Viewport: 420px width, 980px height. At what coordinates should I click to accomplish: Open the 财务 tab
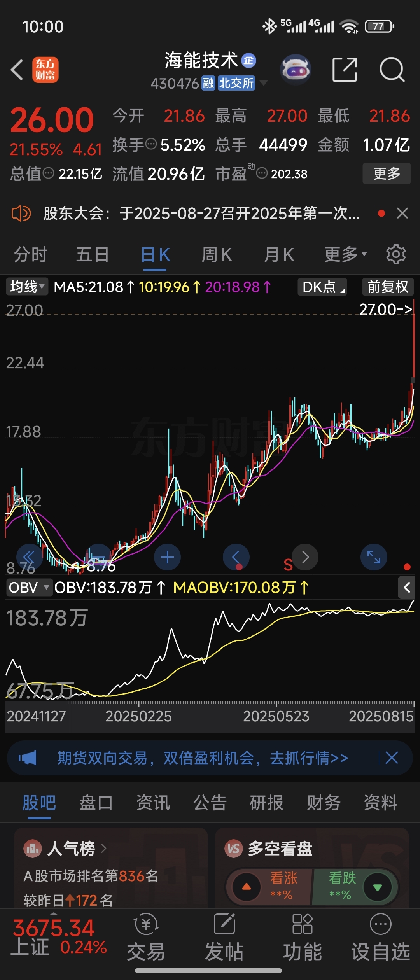(324, 803)
